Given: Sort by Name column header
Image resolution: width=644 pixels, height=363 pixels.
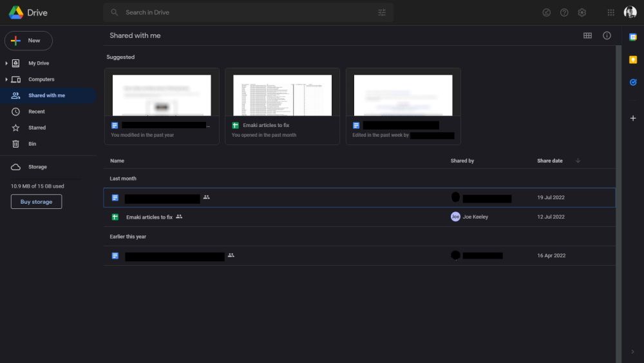Looking at the screenshot, I should 117,161.
